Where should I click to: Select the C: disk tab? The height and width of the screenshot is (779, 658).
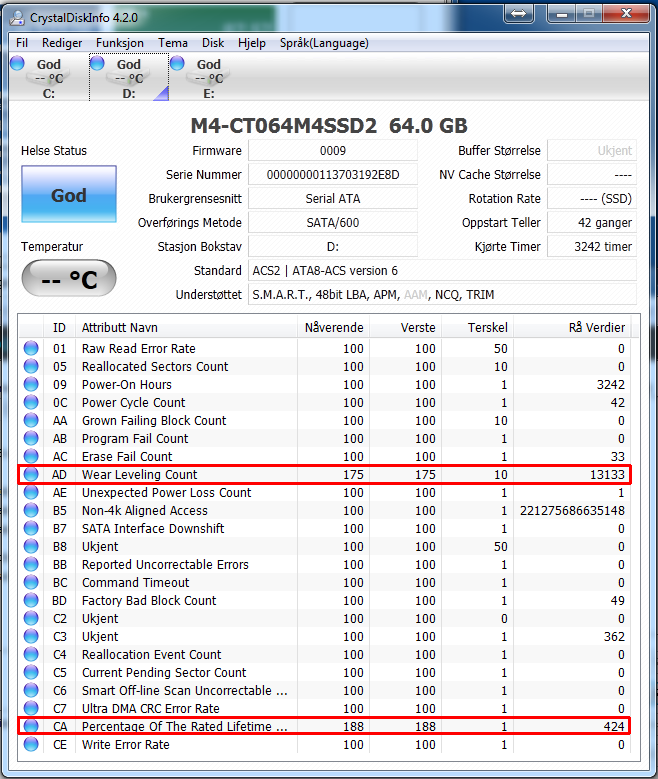point(48,78)
